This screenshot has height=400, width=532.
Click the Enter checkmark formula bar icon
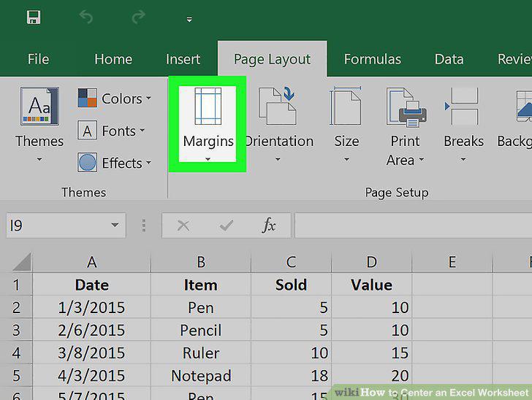pos(227,225)
